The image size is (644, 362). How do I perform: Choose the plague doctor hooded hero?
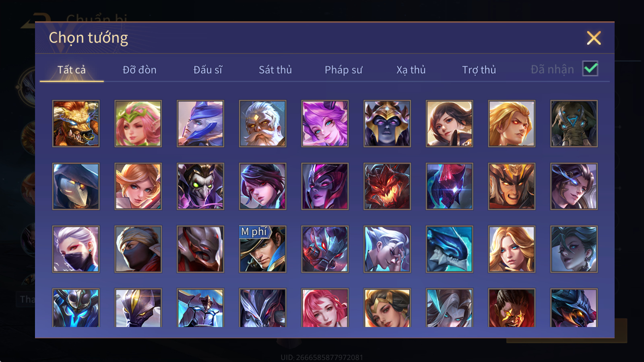(76, 186)
